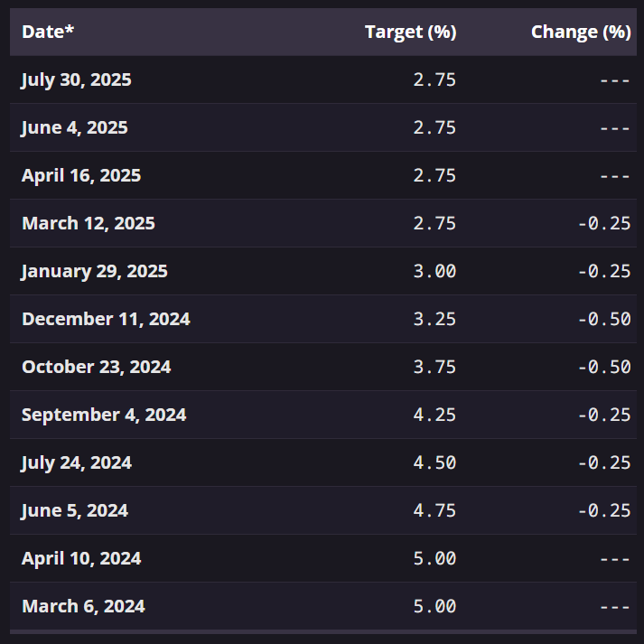Click the Change (%) column header
This screenshot has height=644, width=644.
(x=580, y=32)
